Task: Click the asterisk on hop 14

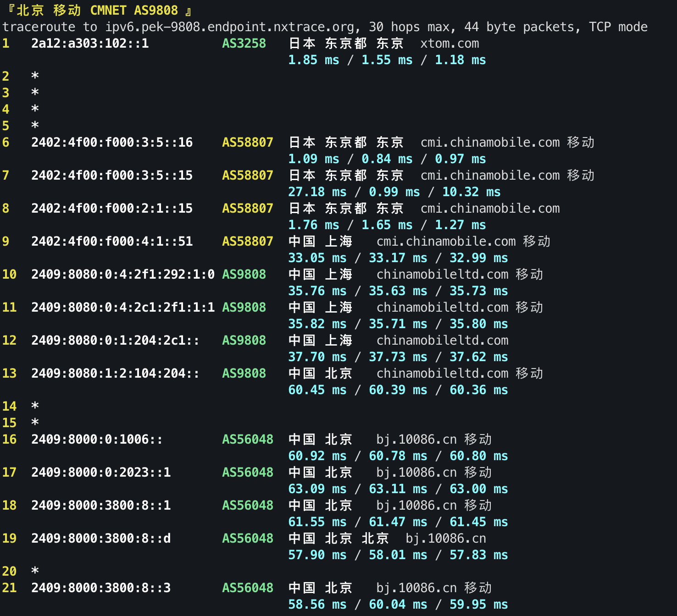Action: click(35, 407)
